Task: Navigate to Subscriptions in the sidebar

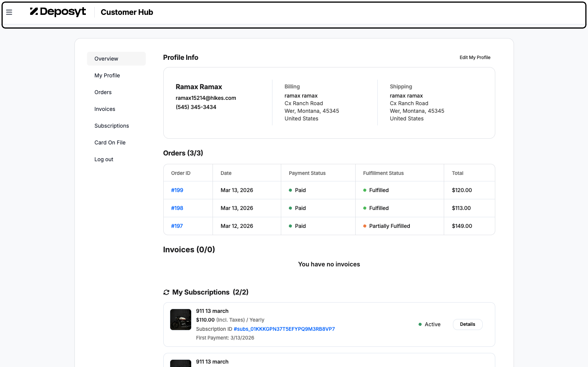Action: (116, 126)
